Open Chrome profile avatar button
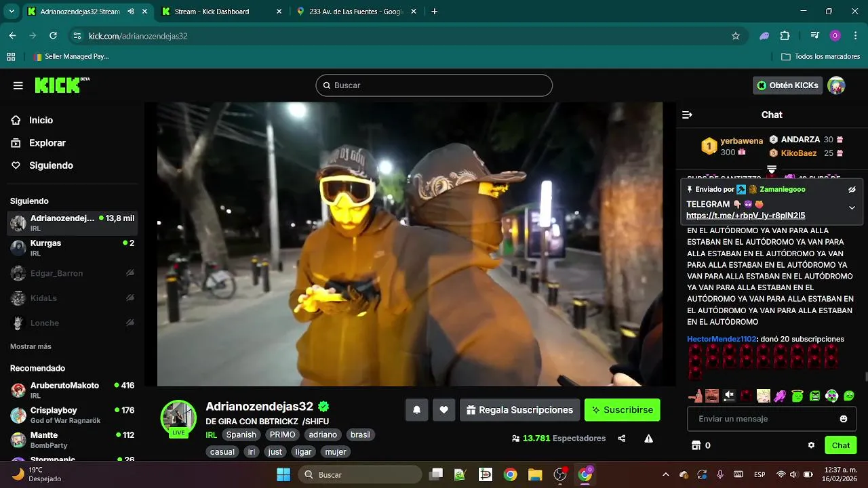This screenshot has width=868, height=488. [835, 36]
